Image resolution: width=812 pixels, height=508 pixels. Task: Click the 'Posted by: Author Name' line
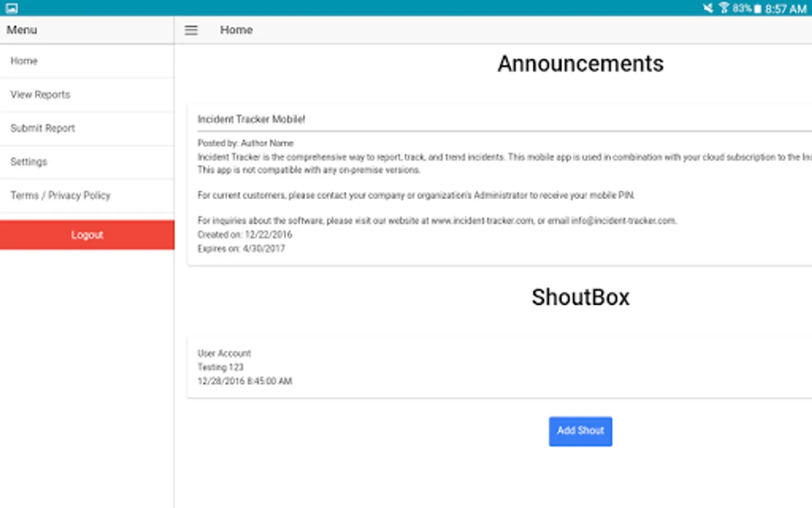(245, 143)
